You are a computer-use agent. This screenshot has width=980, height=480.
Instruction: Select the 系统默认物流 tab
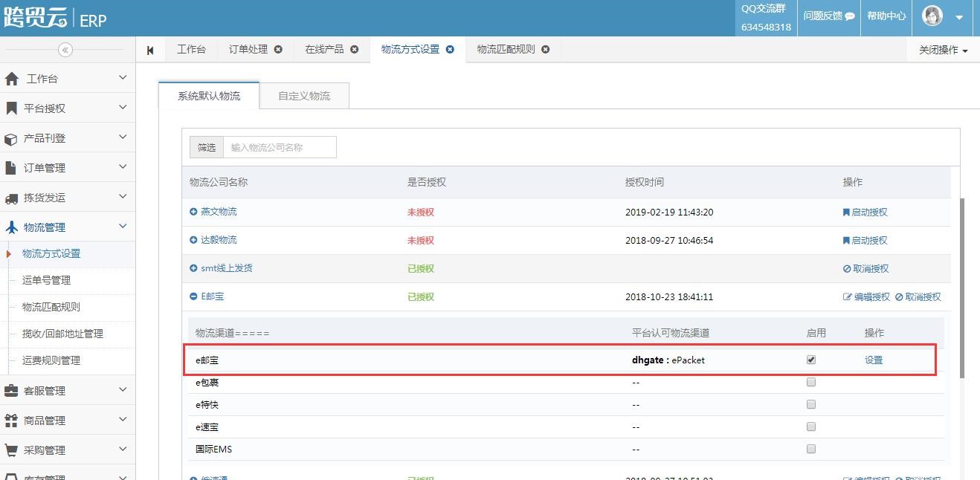coord(209,96)
